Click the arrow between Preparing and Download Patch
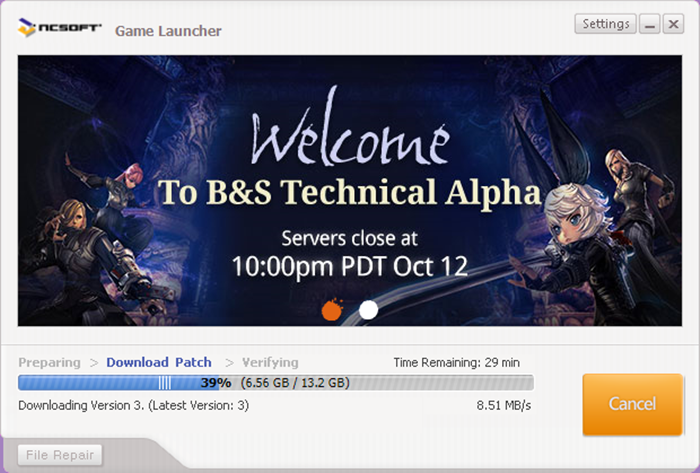The image size is (700, 473). click(94, 363)
